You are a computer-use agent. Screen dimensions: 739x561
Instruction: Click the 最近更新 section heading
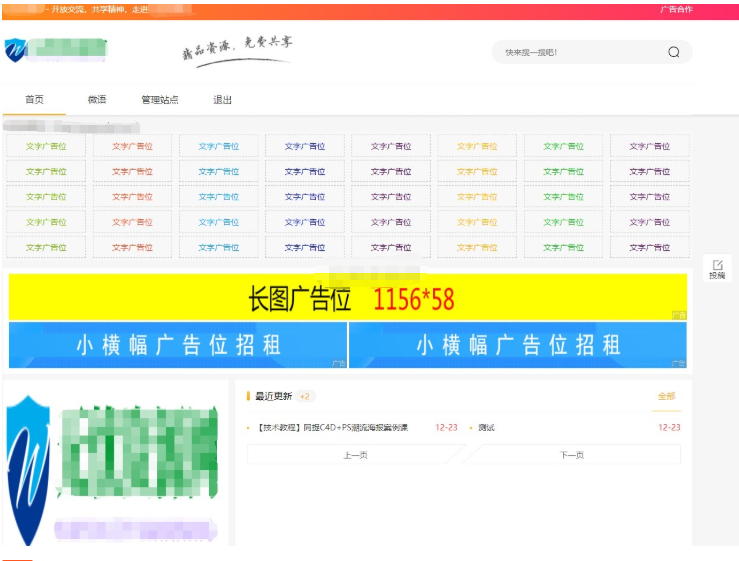273,396
